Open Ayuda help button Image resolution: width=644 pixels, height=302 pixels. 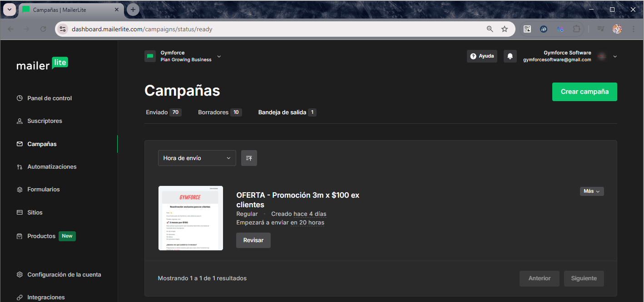[x=482, y=56]
